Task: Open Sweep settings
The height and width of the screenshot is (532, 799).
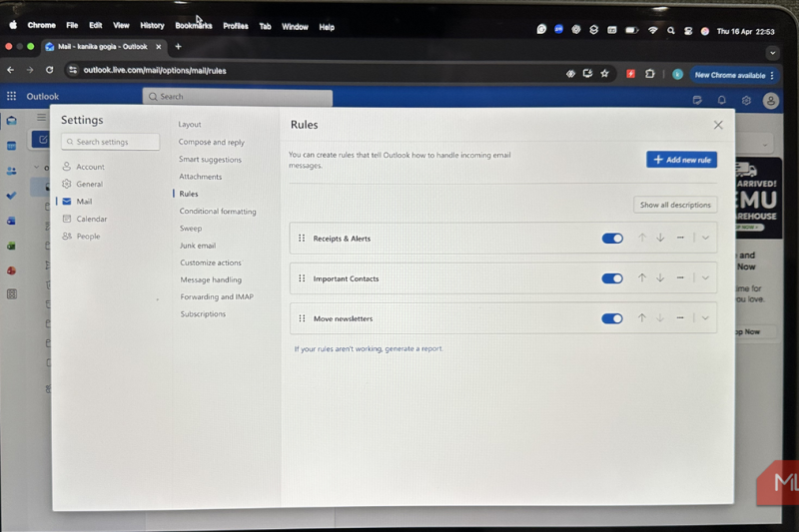Action: pos(191,229)
